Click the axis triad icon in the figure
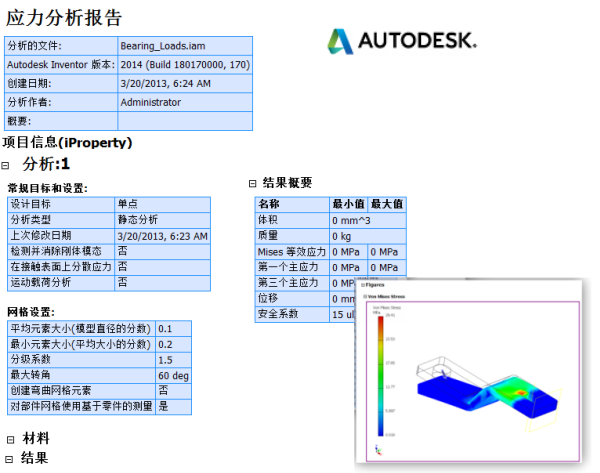This screenshot has height=473, width=600. pyautogui.click(x=378, y=450)
